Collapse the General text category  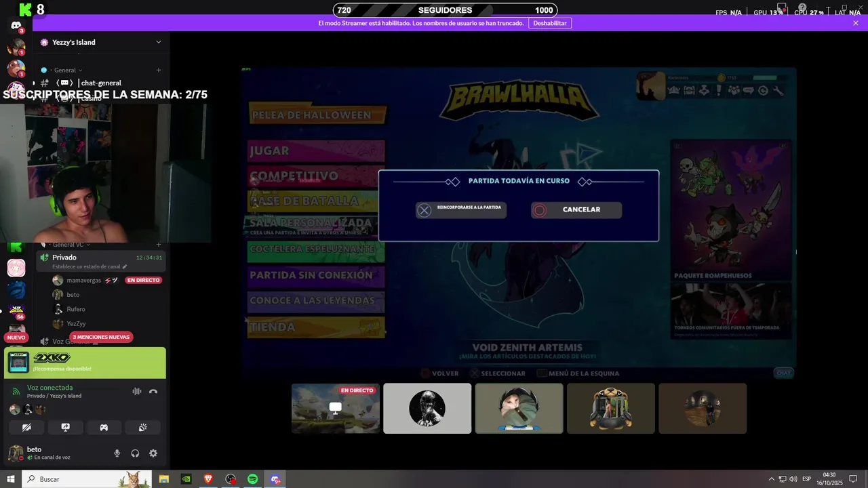(65, 70)
